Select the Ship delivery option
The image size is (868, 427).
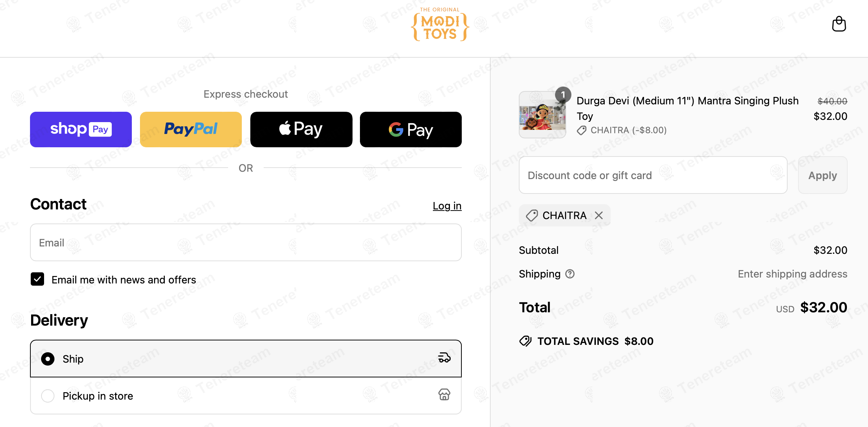(x=48, y=359)
